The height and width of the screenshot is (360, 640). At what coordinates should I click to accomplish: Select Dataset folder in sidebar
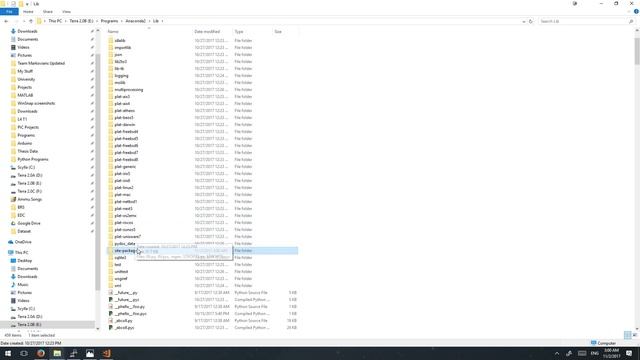pos(24,231)
